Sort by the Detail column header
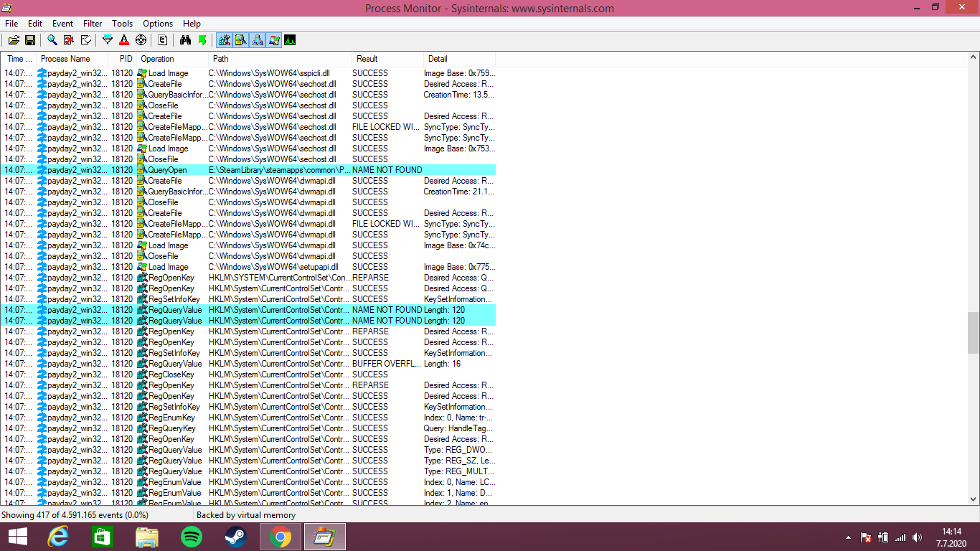 point(460,59)
